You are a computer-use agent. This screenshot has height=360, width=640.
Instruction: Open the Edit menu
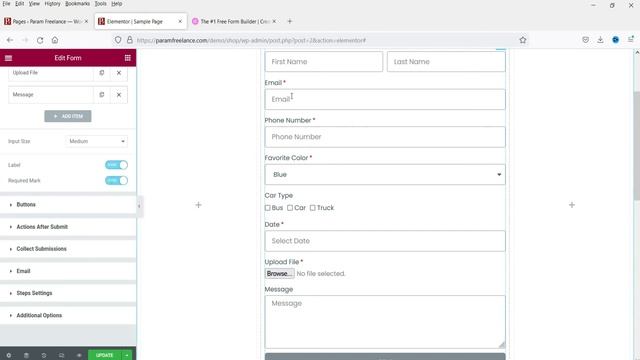20,4
